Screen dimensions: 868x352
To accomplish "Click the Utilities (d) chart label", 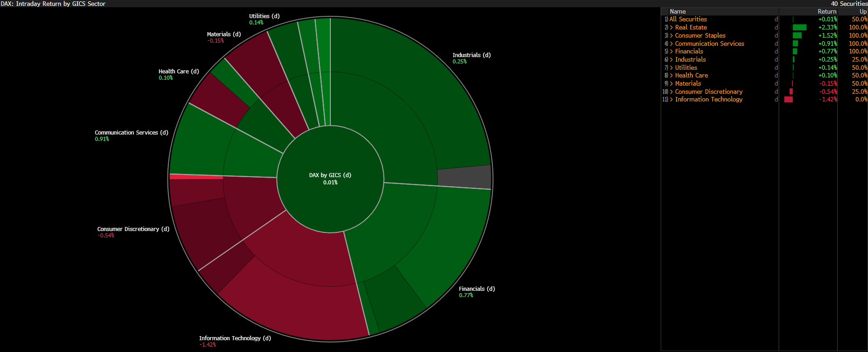I will click(x=264, y=16).
